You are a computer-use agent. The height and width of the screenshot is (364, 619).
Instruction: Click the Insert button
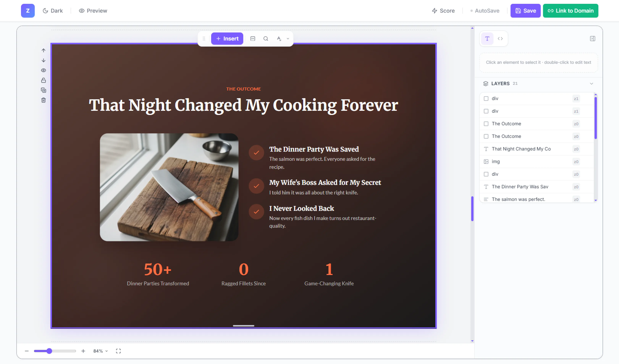click(x=227, y=39)
